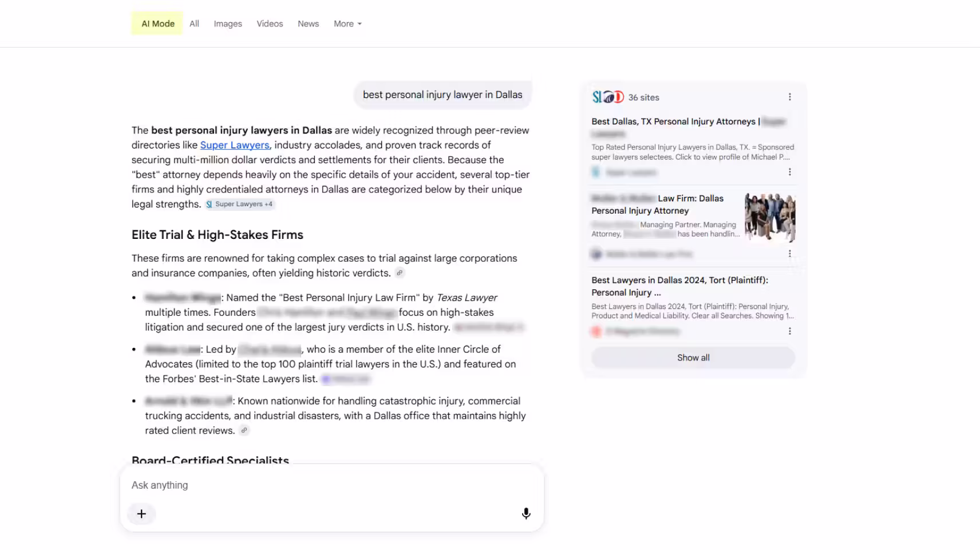
Task: Expand the More dropdown menu
Action: tap(347, 23)
